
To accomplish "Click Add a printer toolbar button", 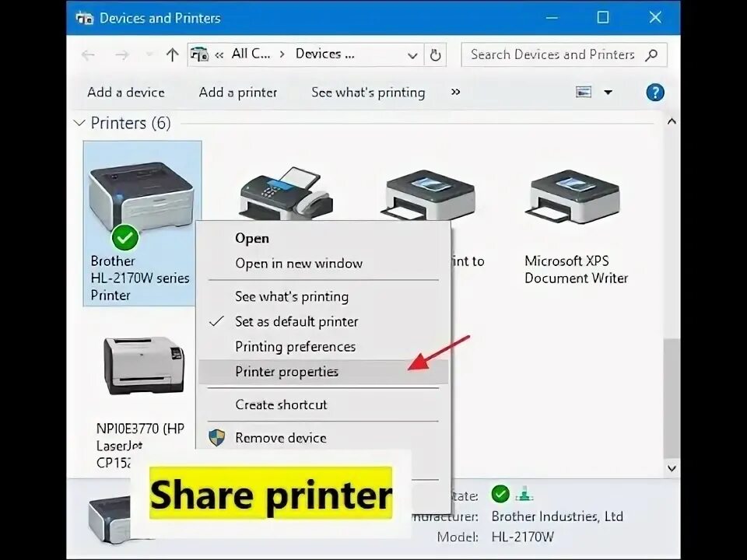I will (x=238, y=93).
